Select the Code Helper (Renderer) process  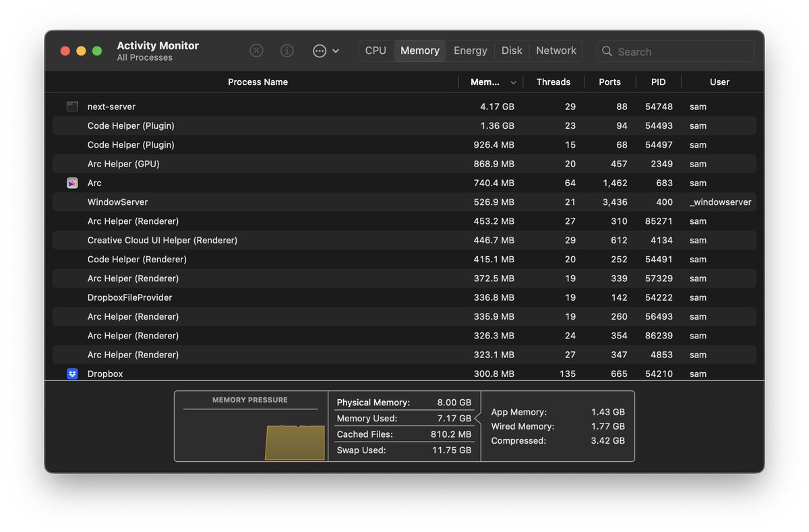pyautogui.click(x=404, y=260)
